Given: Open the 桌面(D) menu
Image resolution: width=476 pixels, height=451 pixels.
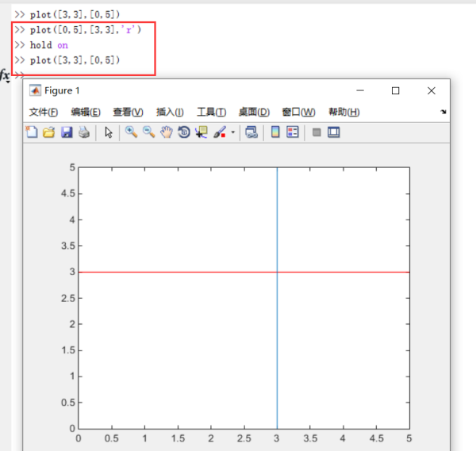Looking at the screenshot, I should tap(254, 112).
